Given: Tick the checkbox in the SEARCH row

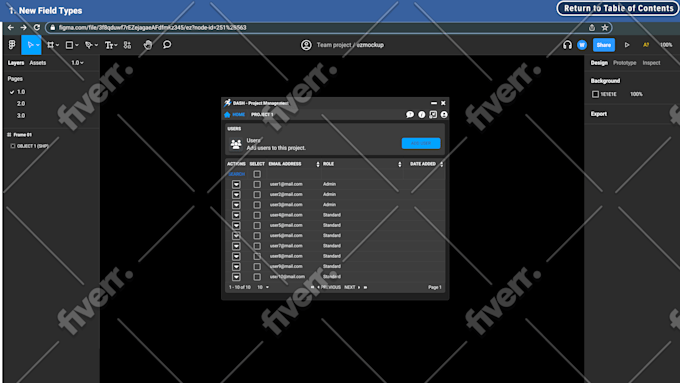Looking at the screenshot, I should (x=257, y=174).
